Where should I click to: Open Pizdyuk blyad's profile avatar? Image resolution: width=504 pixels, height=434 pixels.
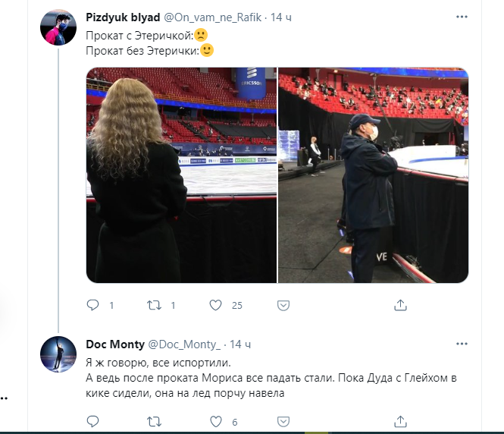coord(59,27)
